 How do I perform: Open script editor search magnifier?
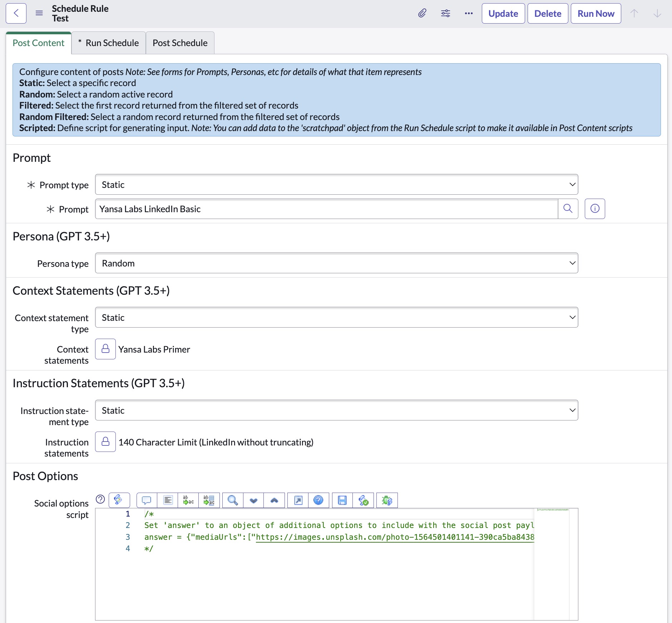click(233, 500)
